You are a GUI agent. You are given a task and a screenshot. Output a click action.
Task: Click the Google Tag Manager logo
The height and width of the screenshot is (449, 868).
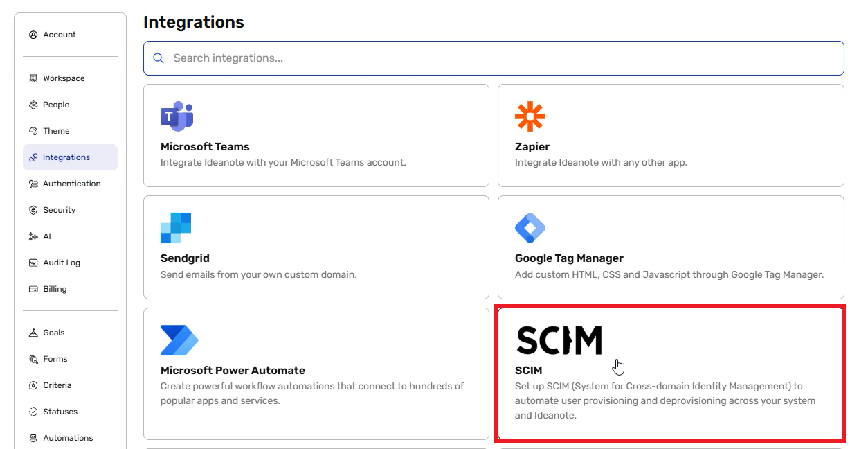pyautogui.click(x=530, y=228)
